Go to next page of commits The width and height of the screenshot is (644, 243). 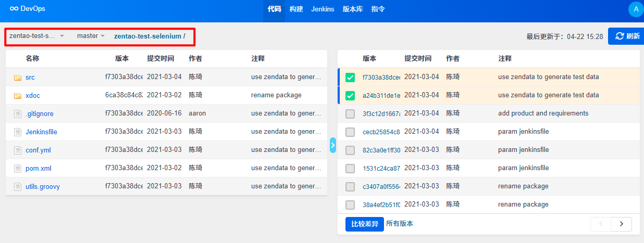pos(621,224)
